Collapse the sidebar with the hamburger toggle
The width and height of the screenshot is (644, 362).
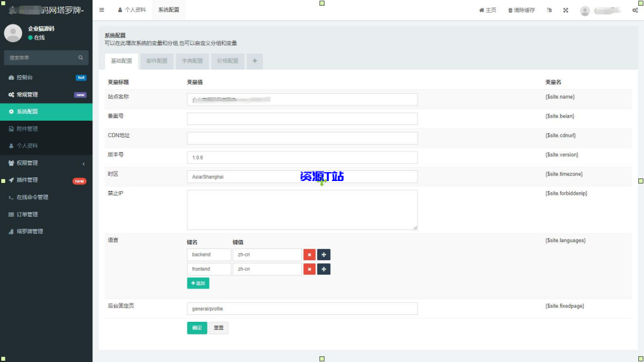click(101, 9)
